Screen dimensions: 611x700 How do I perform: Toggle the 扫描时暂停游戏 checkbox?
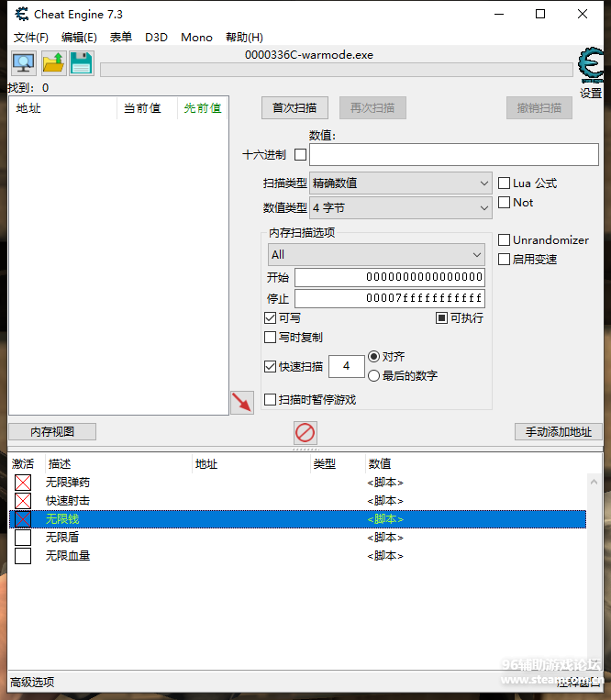click(271, 400)
